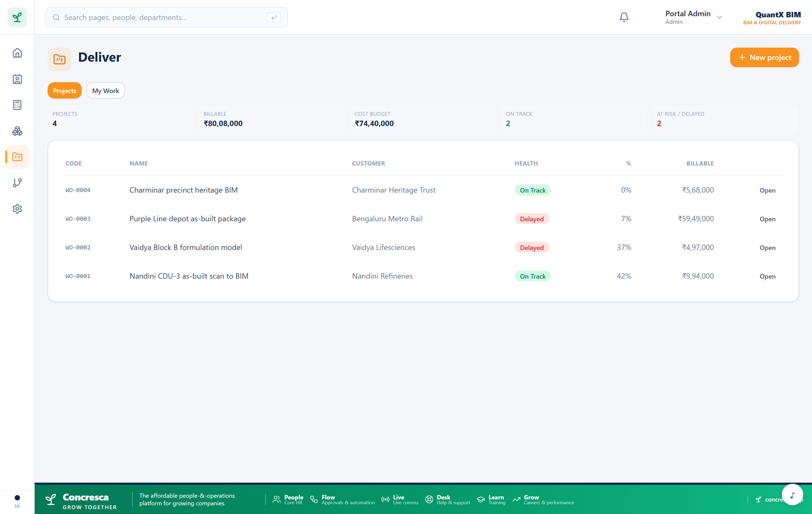This screenshot has height=514, width=812.
Task: Click the name Vaidya Block B formulation model
Action: pyautogui.click(x=186, y=247)
